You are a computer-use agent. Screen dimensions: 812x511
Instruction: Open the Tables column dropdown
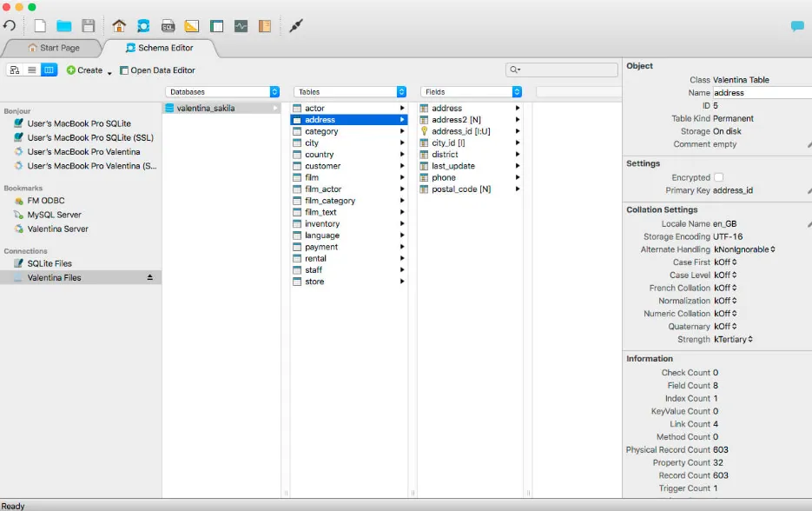click(x=350, y=92)
